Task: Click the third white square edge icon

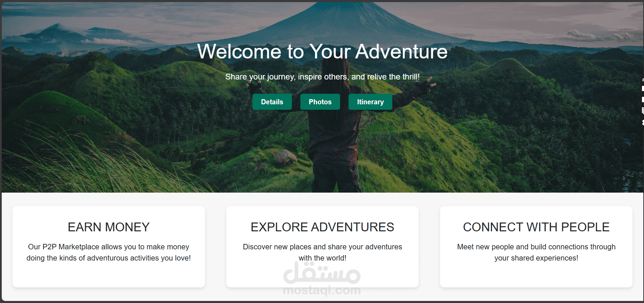Action: click(643, 100)
